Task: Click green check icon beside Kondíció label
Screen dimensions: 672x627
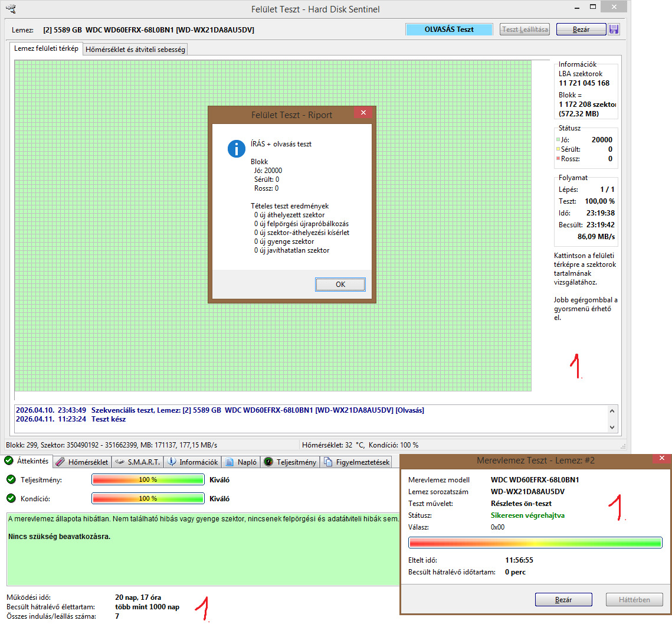Action: tap(11, 498)
